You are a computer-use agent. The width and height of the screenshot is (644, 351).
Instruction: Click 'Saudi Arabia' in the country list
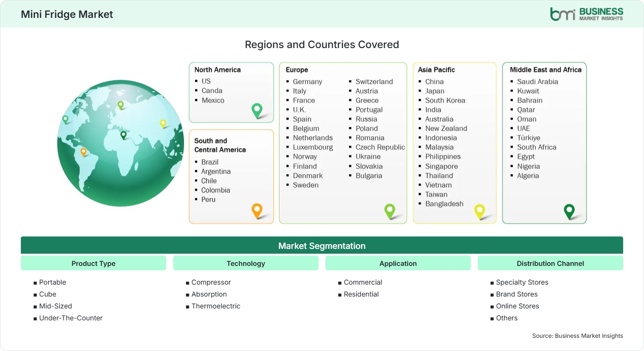coord(538,82)
